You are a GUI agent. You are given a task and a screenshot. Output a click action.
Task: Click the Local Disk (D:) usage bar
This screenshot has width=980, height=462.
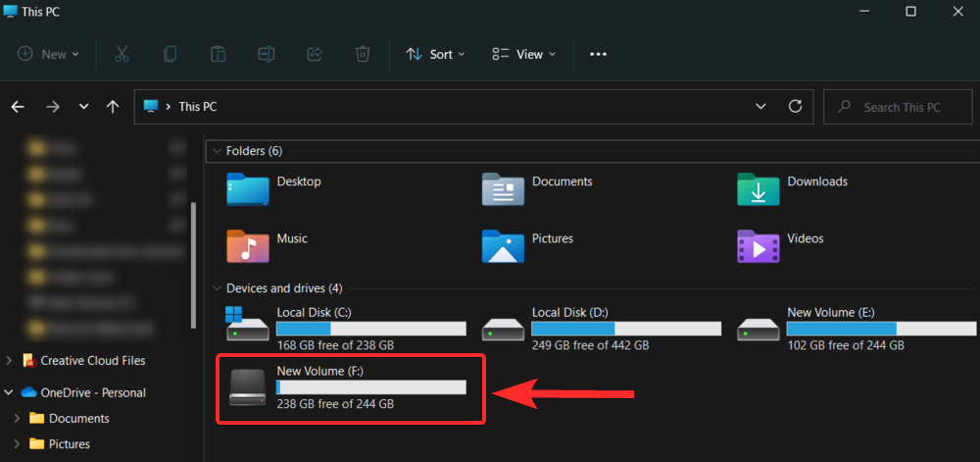pos(626,329)
